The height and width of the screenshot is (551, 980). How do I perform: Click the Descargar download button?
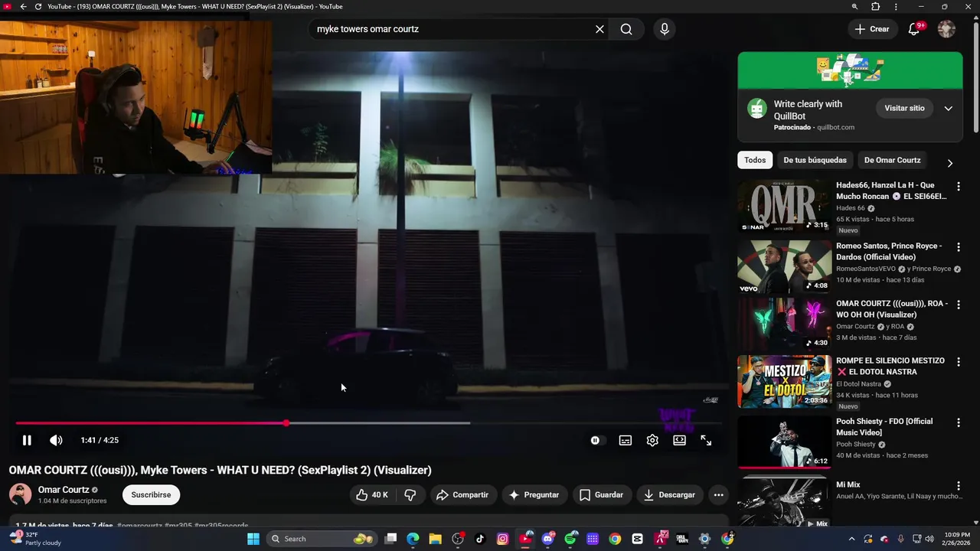point(669,495)
